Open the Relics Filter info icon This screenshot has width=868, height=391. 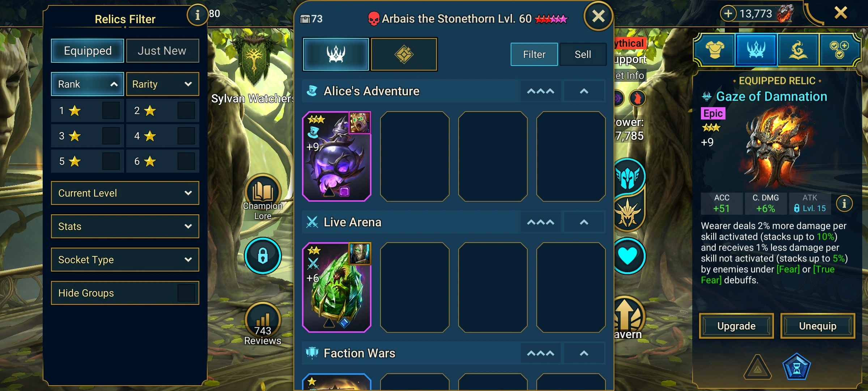tap(197, 15)
